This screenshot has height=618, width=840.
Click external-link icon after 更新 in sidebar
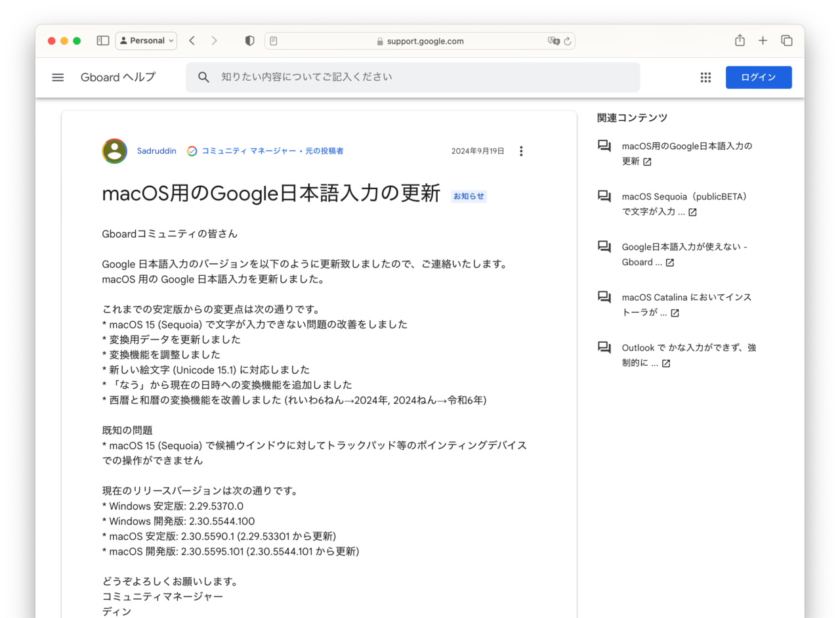click(647, 162)
